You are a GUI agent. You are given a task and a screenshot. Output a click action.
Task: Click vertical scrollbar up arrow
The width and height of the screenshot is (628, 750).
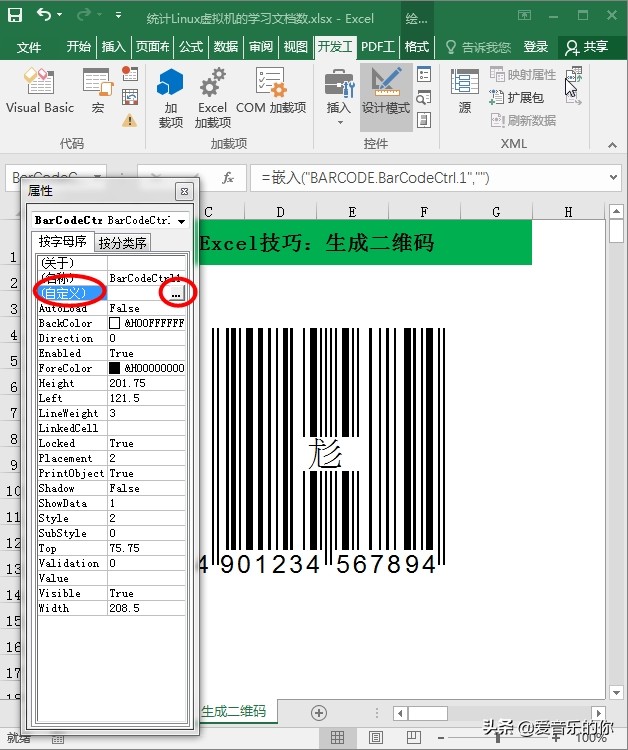click(x=616, y=210)
